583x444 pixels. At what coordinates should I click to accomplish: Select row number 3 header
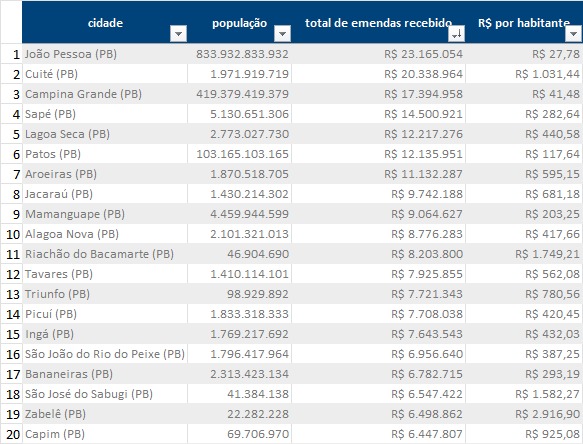(x=12, y=94)
